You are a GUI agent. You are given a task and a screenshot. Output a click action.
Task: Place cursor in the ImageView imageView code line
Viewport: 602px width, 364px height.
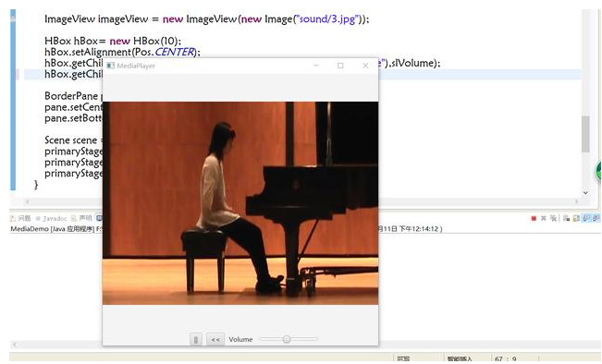(x=206, y=18)
